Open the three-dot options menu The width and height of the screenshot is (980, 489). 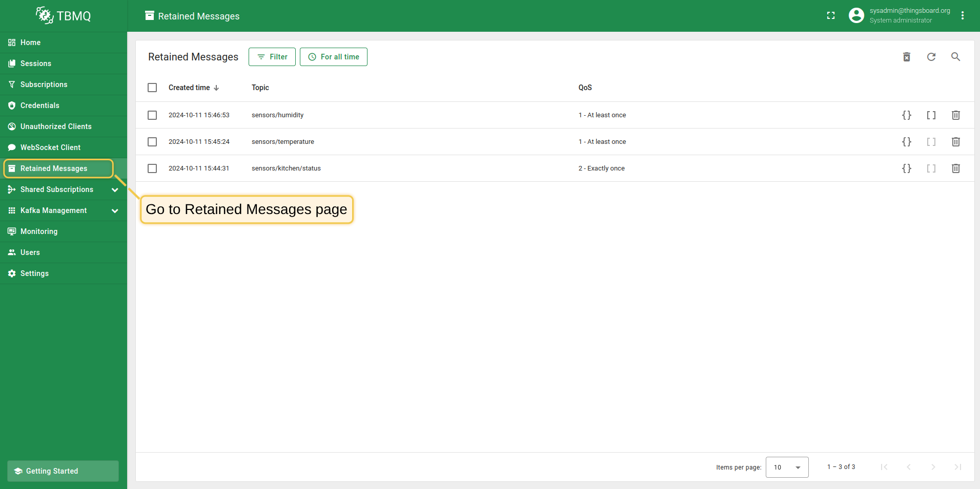tap(963, 15)
